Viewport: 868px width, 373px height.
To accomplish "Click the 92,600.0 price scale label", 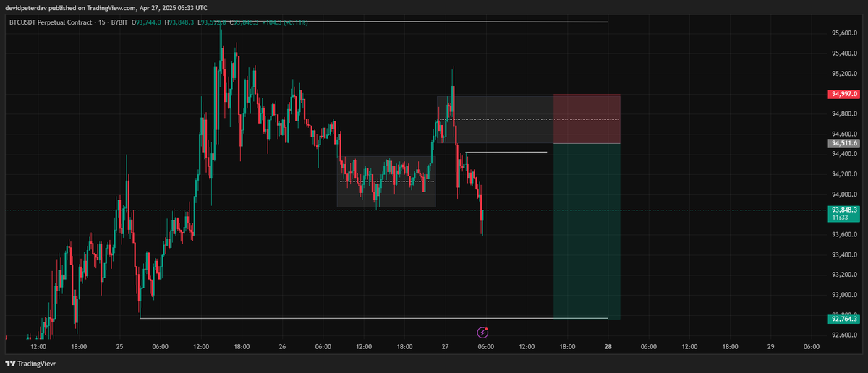I will click(x=845, y=335).
